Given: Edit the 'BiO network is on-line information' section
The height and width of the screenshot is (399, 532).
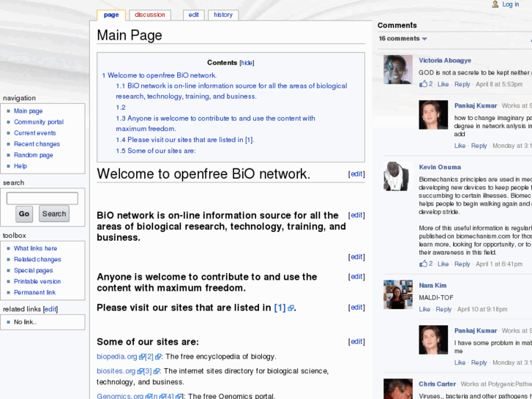Looking at the screenshot, I should click(356, 215).
